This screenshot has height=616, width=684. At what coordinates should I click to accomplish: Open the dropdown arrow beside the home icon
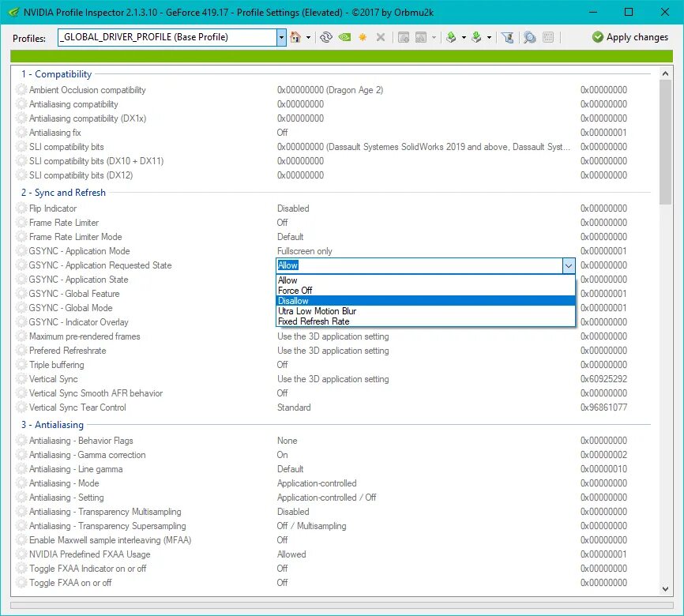pyautogui.click(x=308, y=38)
